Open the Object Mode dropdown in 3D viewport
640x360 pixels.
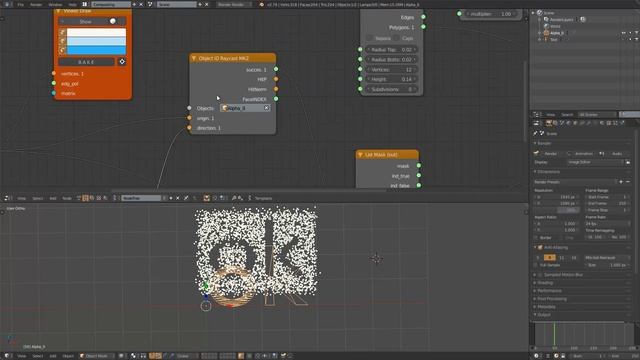coord(97,356)
